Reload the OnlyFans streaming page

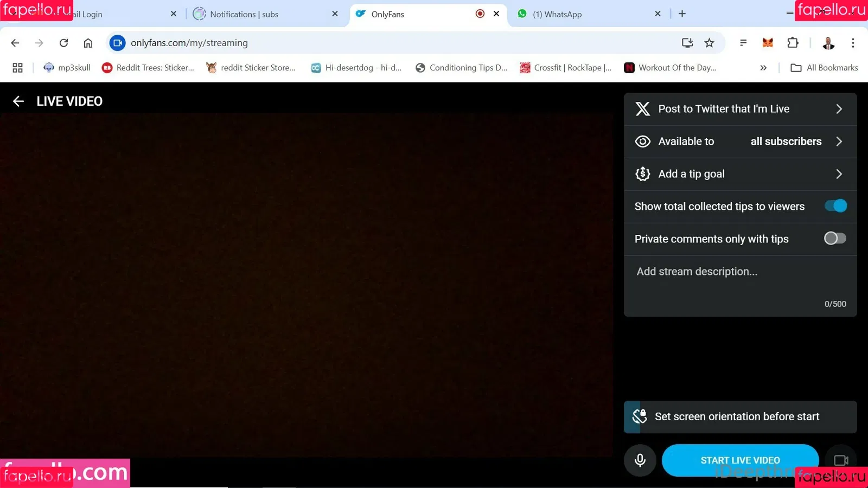tap(63, 43)
